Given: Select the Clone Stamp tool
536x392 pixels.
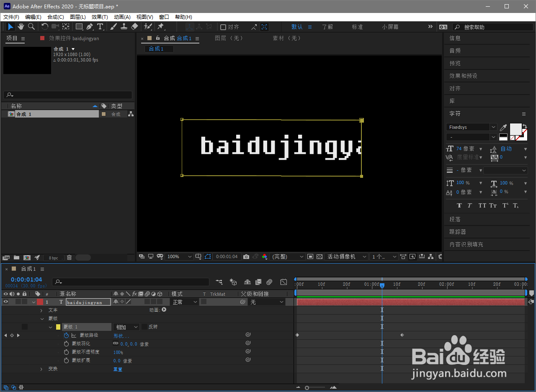Looking at the screenshot, I should pyautogui.click(x=124, y=27).
